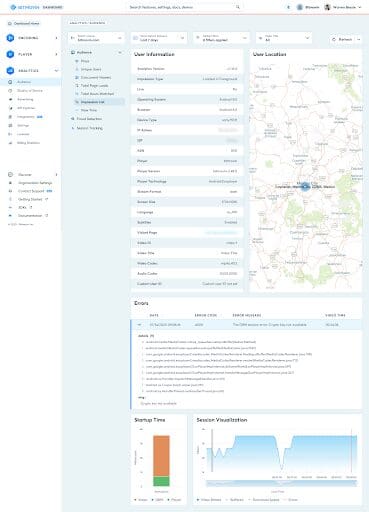Open the organization avatar in the header
369x512 pixels.
(300, 7)
